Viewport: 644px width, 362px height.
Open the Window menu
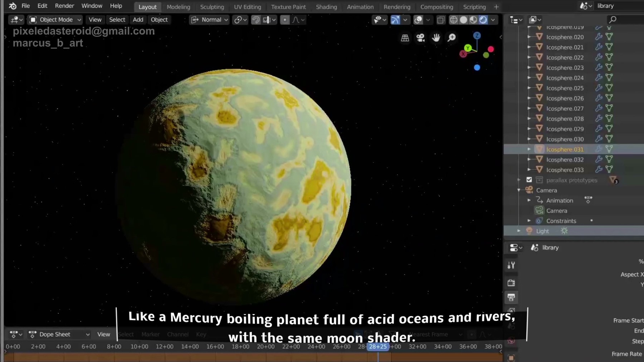[x=92, y=6]
